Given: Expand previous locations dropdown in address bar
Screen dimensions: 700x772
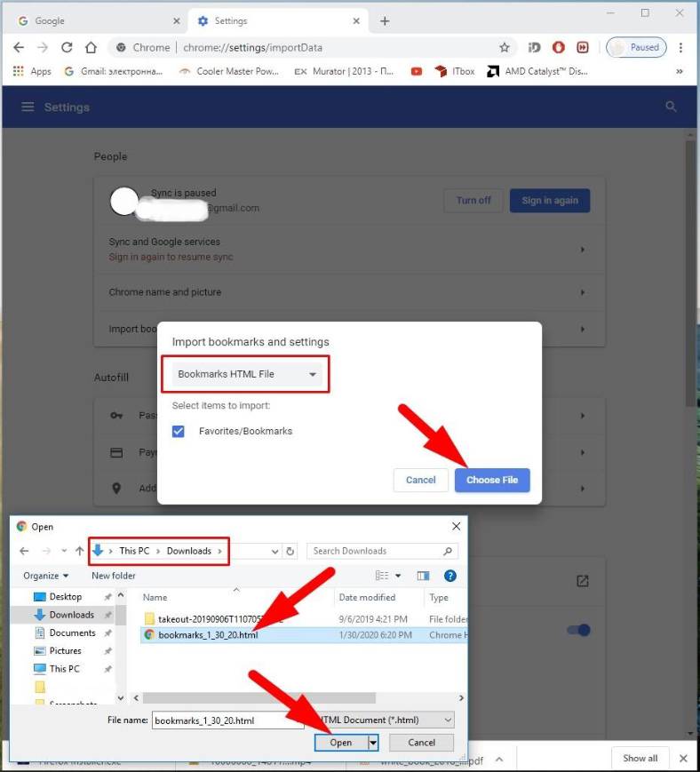Looking at the screenshot, I should (274, 552).
